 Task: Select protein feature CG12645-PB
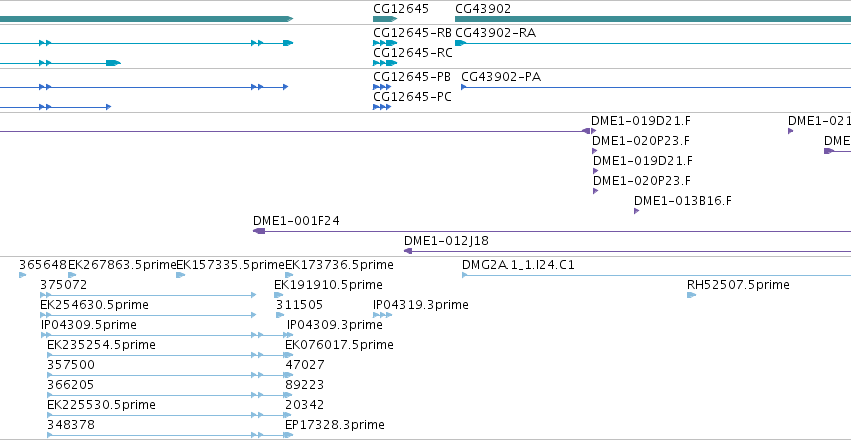(412, 77)
